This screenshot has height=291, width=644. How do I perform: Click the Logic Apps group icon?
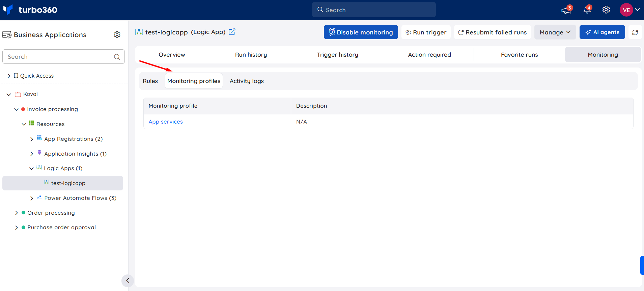click(x=39, y=167)
